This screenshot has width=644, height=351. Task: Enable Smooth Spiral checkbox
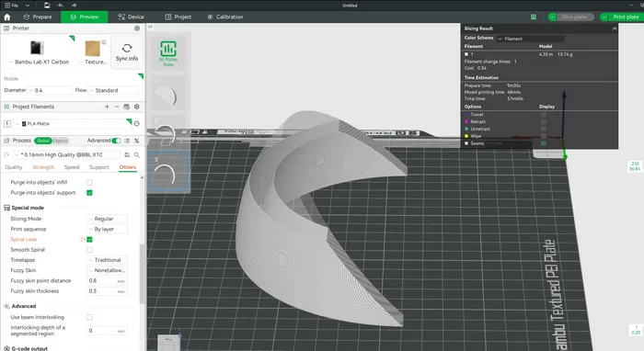(89, 250)
